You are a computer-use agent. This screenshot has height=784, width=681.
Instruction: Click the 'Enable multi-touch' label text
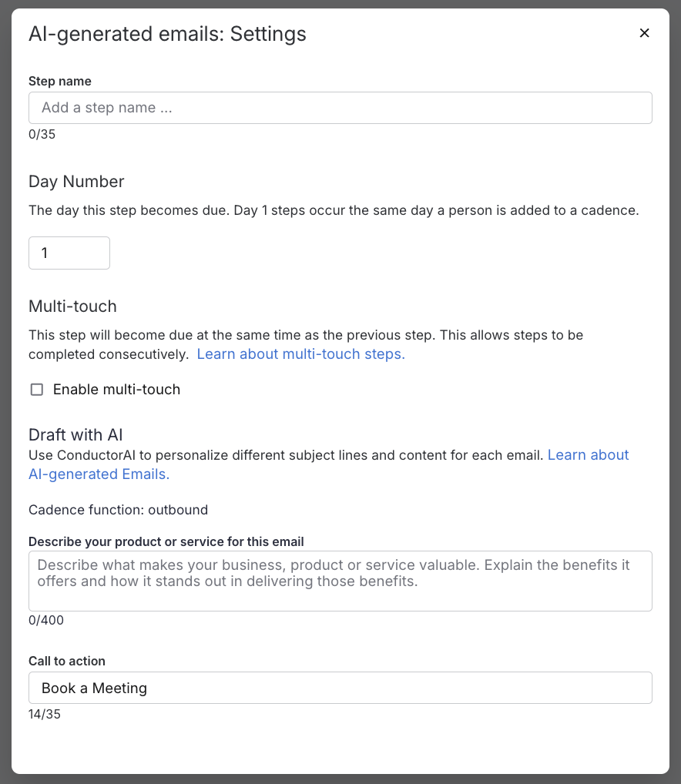pos(116,390)
